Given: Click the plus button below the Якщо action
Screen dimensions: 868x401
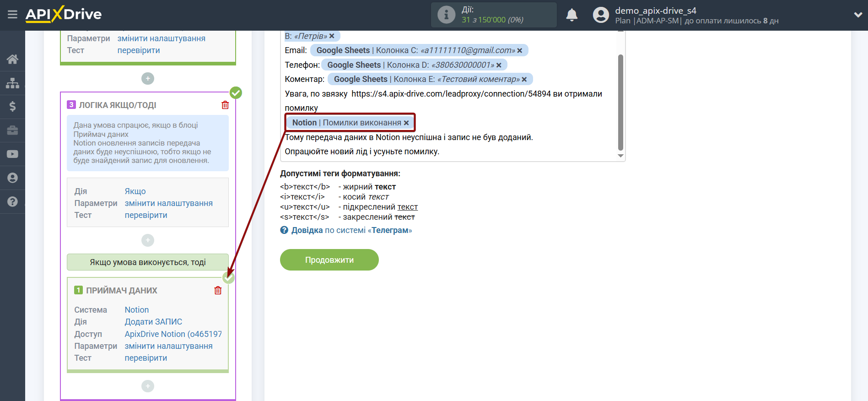Looking at the screenshot, I should pyautogui.click(x=148, y=240).
